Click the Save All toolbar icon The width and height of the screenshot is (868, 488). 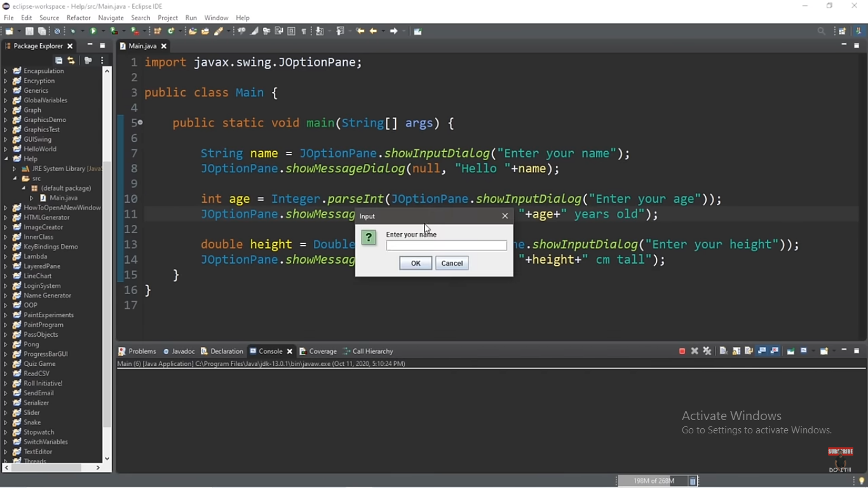pyautogui.click(x=42, y=31)
